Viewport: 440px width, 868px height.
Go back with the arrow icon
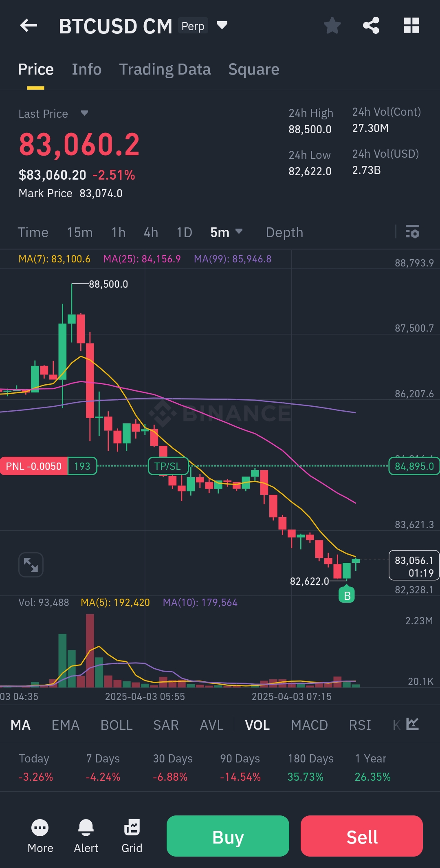tap(29, 26)
